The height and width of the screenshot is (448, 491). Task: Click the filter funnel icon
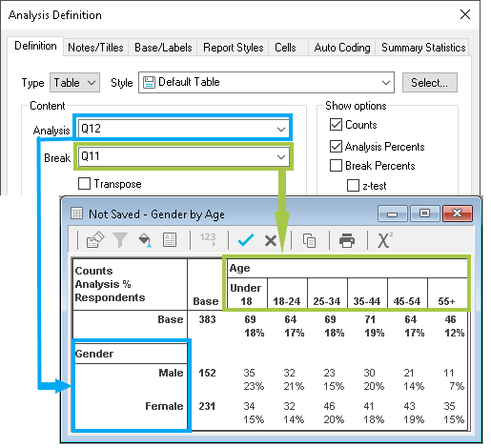[x=120, y=240]
